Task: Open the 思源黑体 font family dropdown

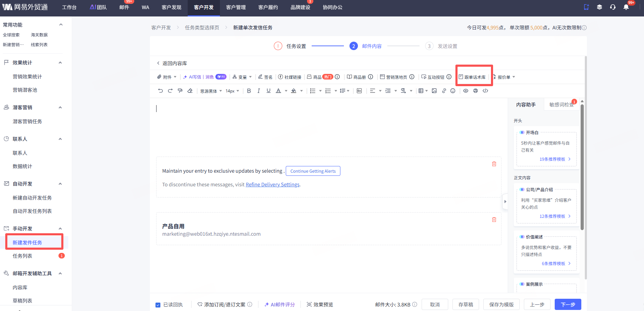Action: click(211, 91)
